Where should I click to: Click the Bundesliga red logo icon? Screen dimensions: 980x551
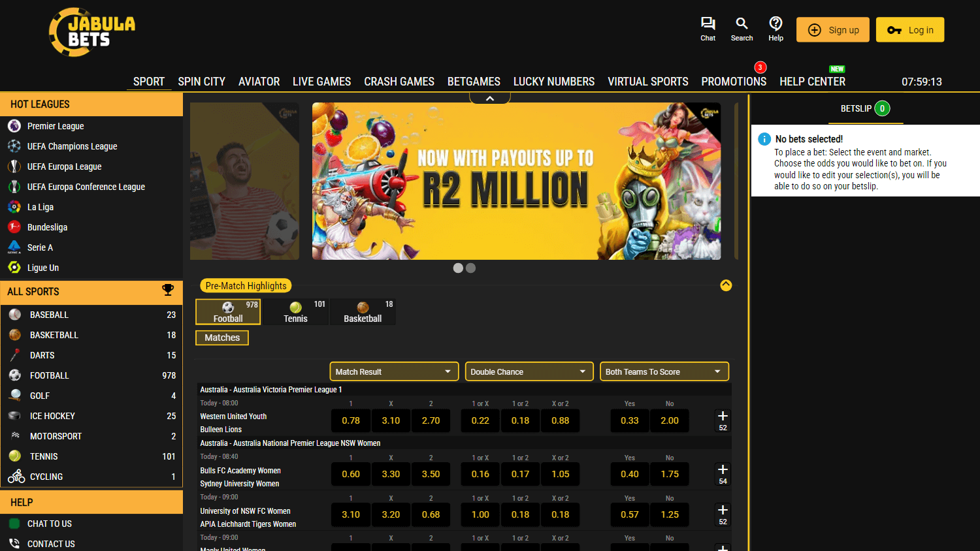click(14, 227)
